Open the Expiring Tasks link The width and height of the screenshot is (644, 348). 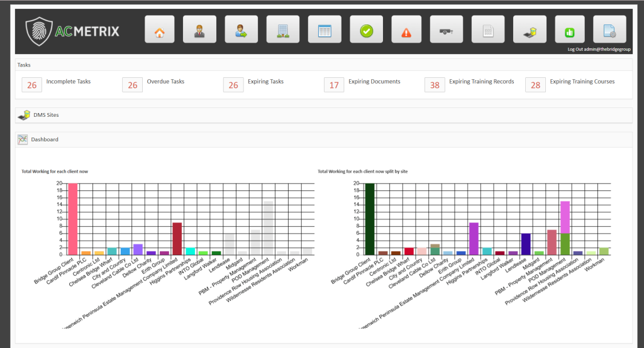(x=266, y=82)
